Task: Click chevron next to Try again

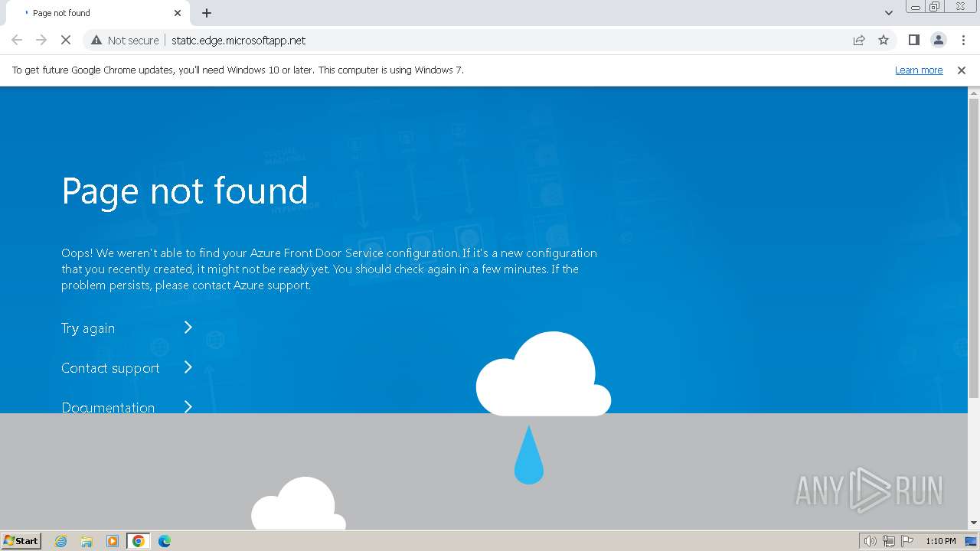Action: pos(188,328)
